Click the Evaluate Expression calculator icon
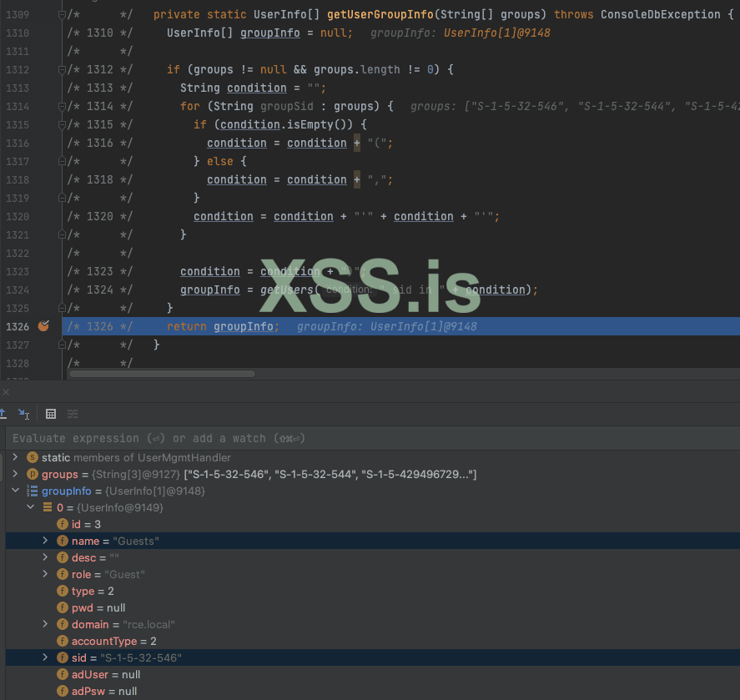 51,414
